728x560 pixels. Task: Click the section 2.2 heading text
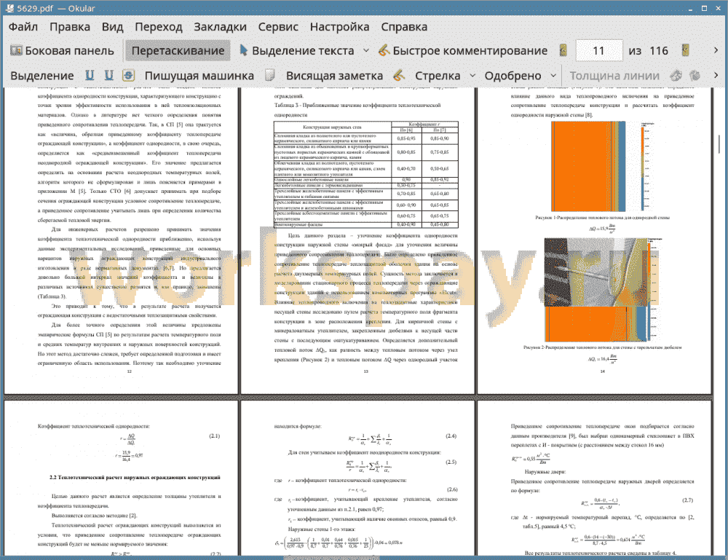[135, 477]
